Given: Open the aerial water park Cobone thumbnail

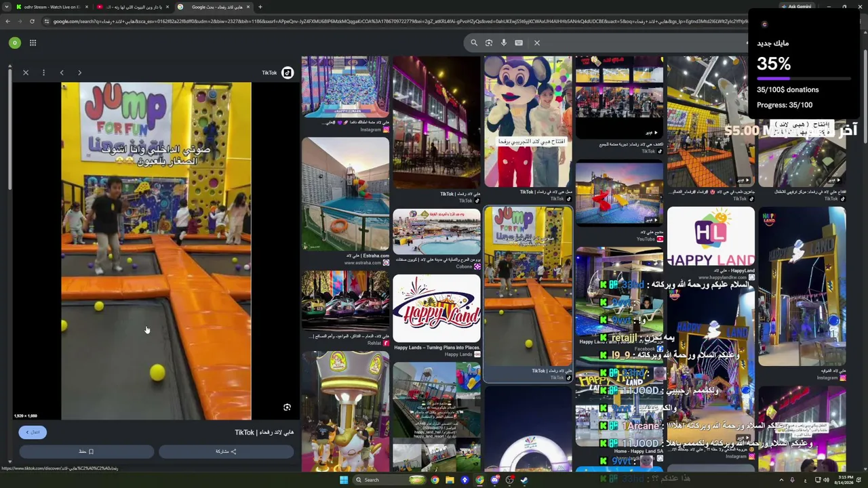Looking at the screenshot, I should tap(436, 231).
